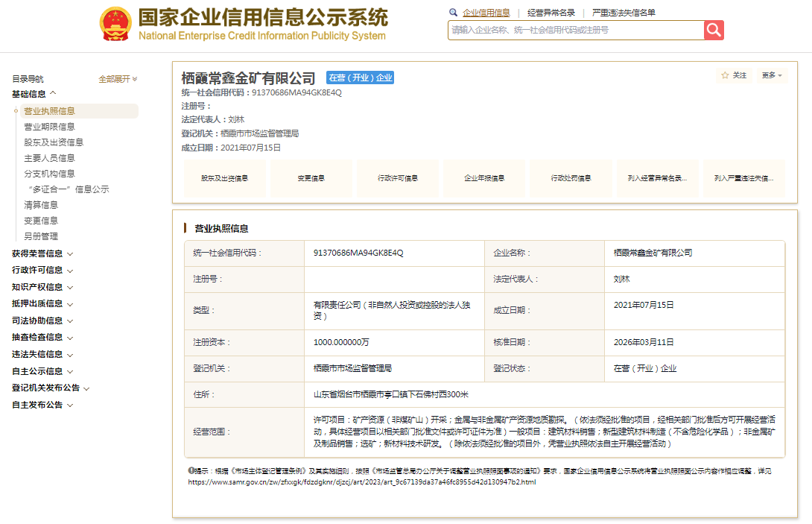Expand the 司法协助信息 section

(42, 321)
